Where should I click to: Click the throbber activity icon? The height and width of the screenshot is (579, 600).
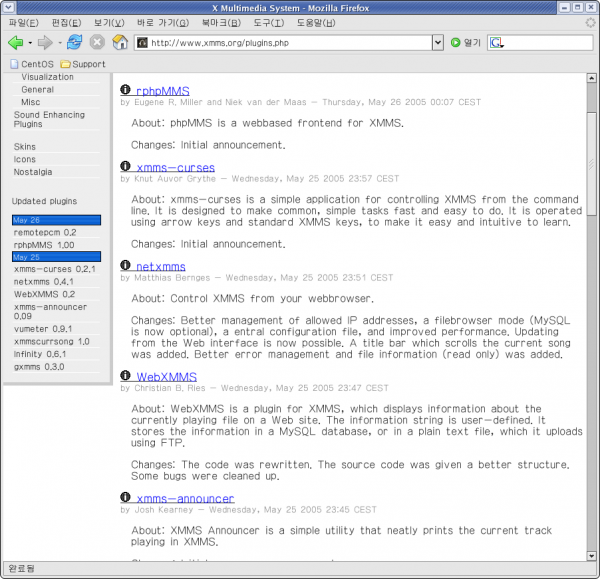pyautogui.click(x=591, y=23)
